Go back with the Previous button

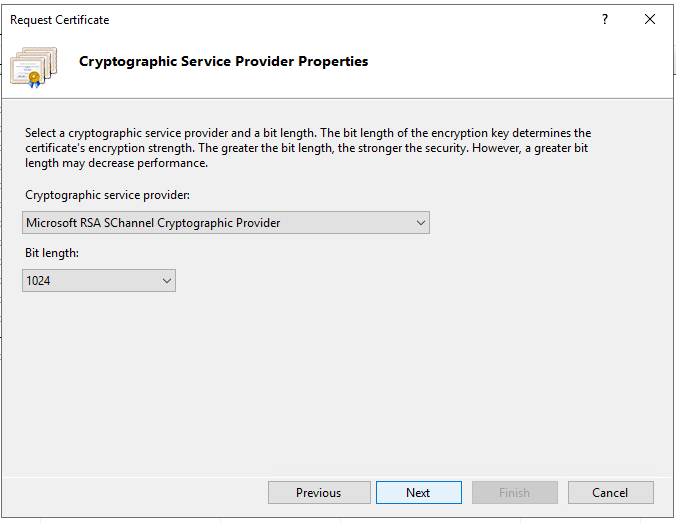[318, 492]
